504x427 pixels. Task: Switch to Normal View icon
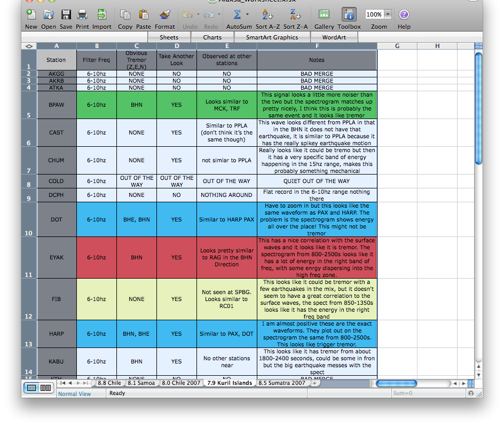(31, 388)
